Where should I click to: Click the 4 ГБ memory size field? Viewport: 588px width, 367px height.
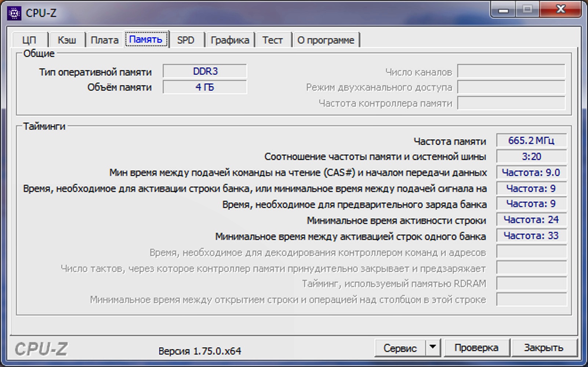coord(205,87)
